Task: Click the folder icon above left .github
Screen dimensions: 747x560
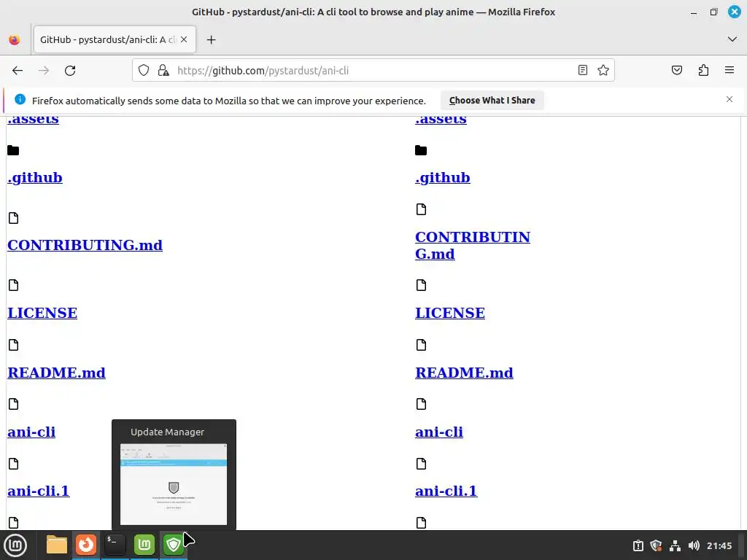Action: click(13, 150)
